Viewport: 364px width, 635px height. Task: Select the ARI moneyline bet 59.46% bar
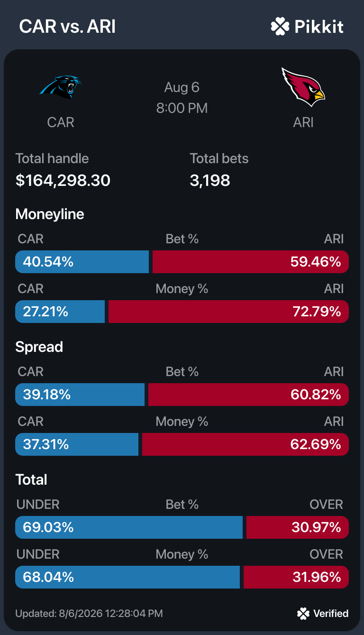point(251,262)
